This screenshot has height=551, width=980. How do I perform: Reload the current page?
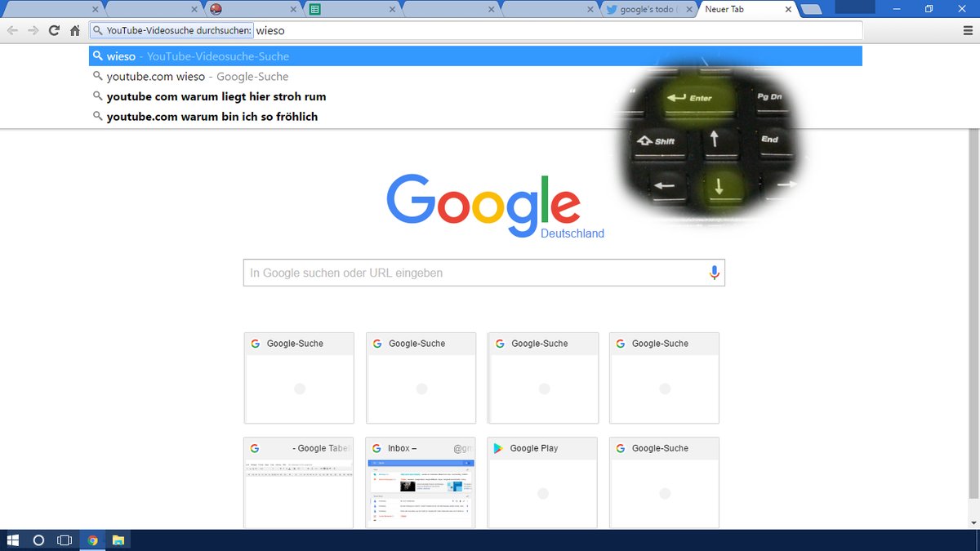(54, 30)
